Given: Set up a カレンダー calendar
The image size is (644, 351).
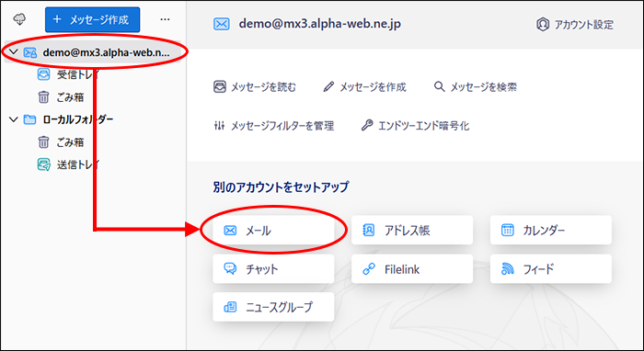Looking at the screenshot, I should tap(551, 231).
